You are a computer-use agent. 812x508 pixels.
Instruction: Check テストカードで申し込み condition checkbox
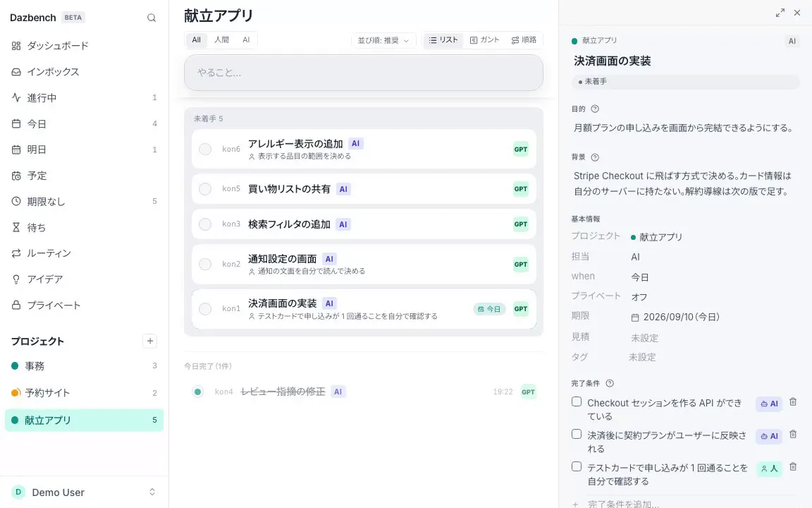pos(577,466)
